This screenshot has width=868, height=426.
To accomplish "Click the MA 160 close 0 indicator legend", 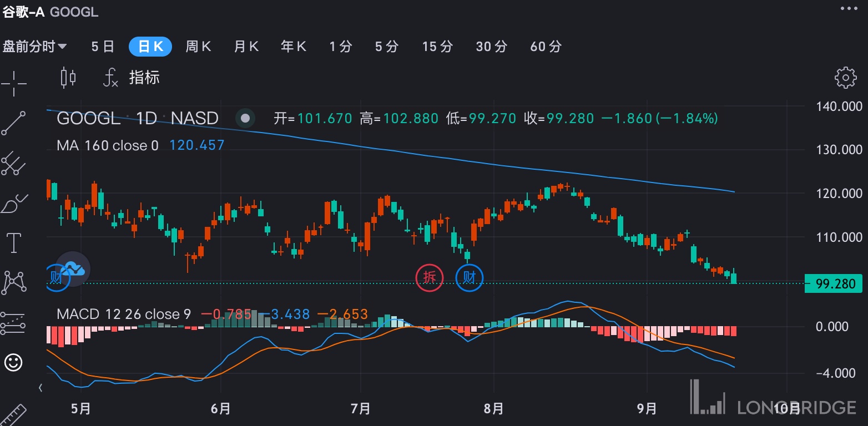I will [108, 145].
